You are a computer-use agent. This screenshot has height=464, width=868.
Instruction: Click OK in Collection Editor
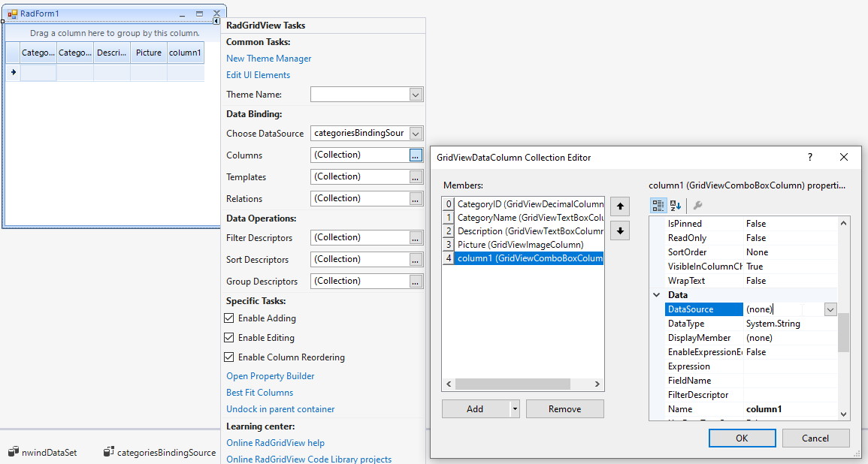tap(742, 438)
